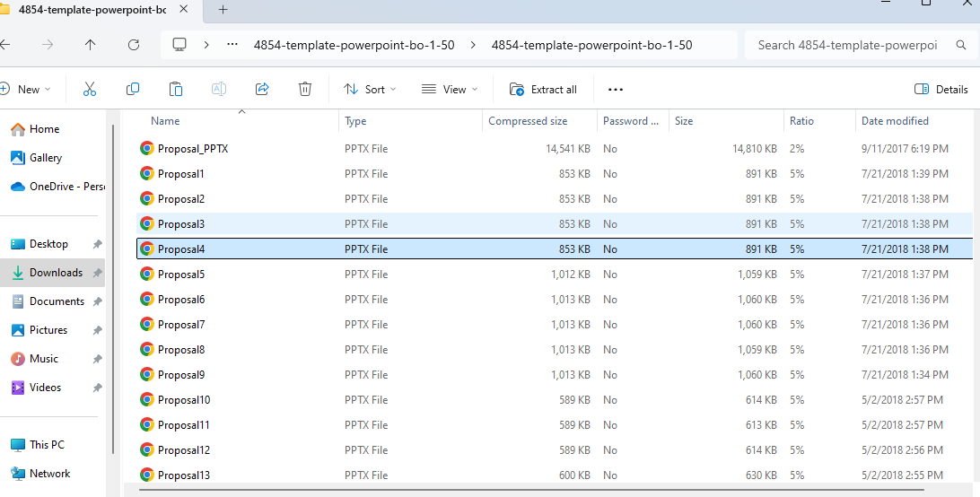Select This PC in sidebar
Viewport: 980px width, 497px height.
47,445
